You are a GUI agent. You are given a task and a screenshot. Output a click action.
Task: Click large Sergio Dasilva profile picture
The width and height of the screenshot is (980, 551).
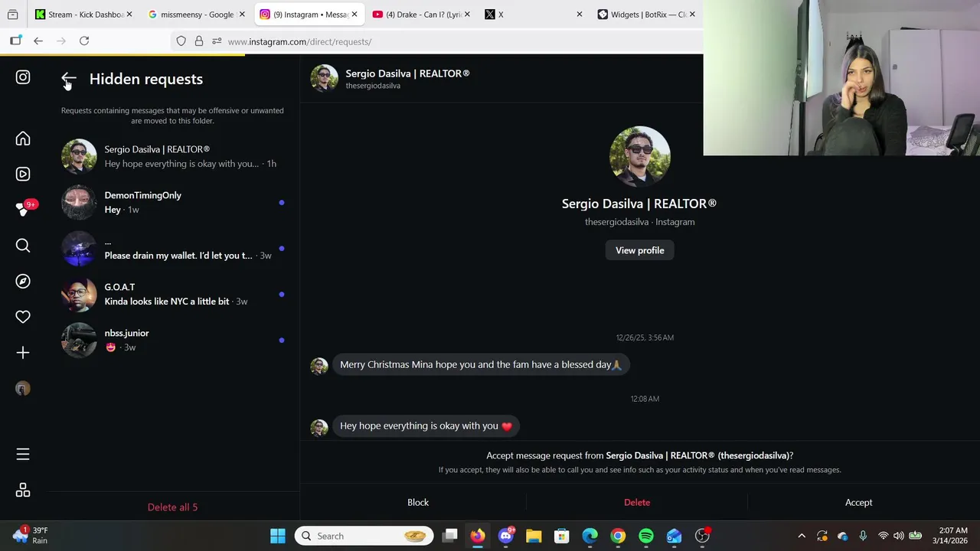point(639,156)
